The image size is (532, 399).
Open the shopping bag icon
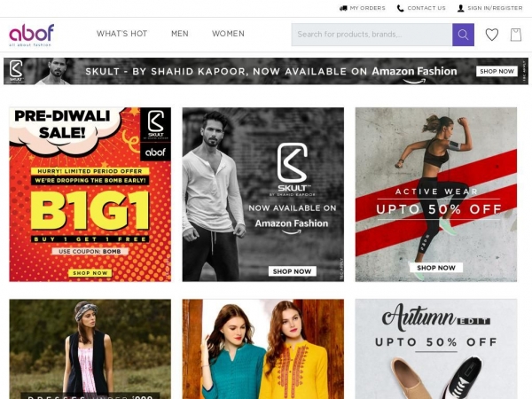[x=516, y=35]
